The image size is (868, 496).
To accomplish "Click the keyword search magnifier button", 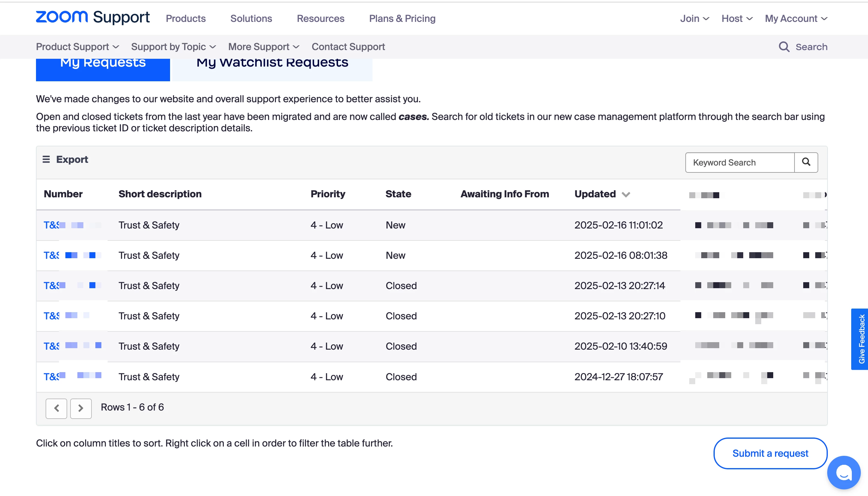I will (806, 162).
